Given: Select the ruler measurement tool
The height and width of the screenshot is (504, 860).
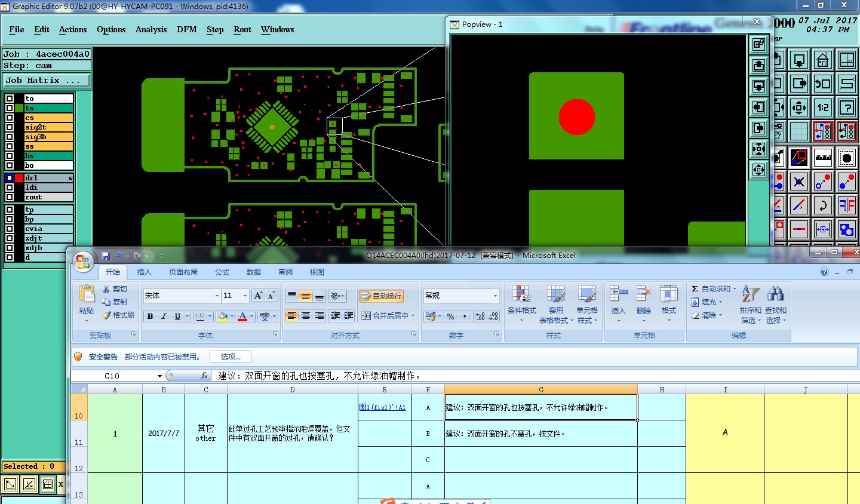Looking at the screenshot, I should point(823,158).
